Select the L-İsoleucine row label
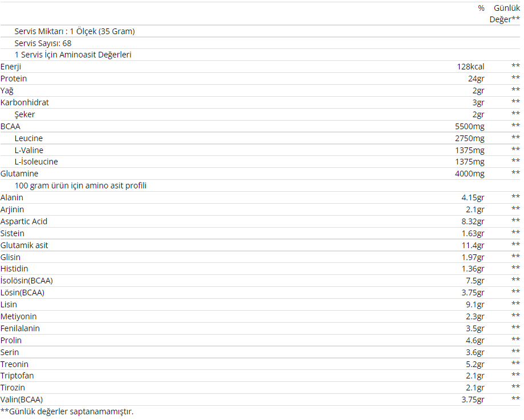This screenshot has height=420, width=524. (x=36, y=162)
